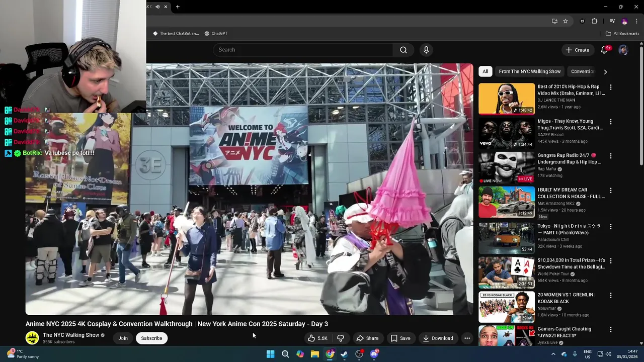Open Copilot from the taskbar
This screenshot has width=644, height=362.
click(x=300, y=354)
